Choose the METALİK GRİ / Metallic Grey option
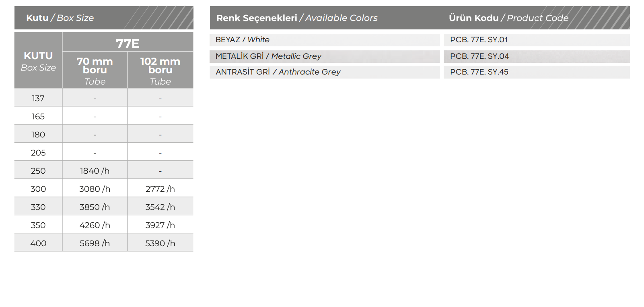 (x=268, y=56)
